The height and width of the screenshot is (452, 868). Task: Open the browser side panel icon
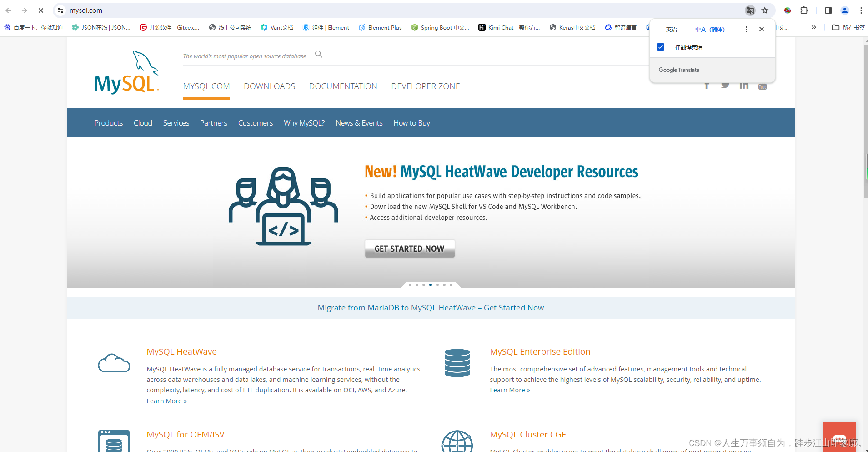point(828,10)
